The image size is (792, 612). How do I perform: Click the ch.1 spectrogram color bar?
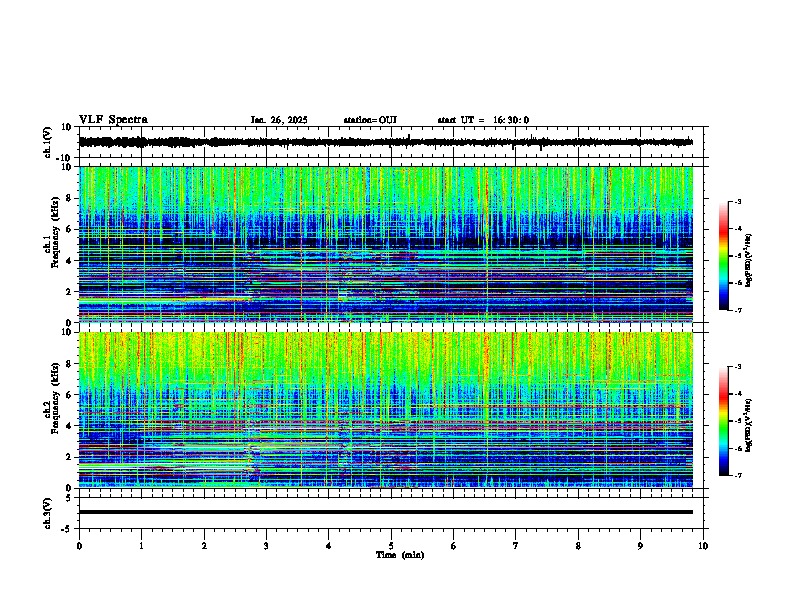click(724, 256)
